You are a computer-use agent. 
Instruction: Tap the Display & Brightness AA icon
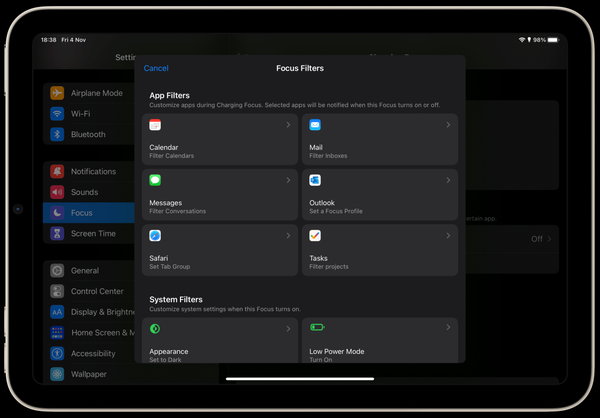[57, 312]
